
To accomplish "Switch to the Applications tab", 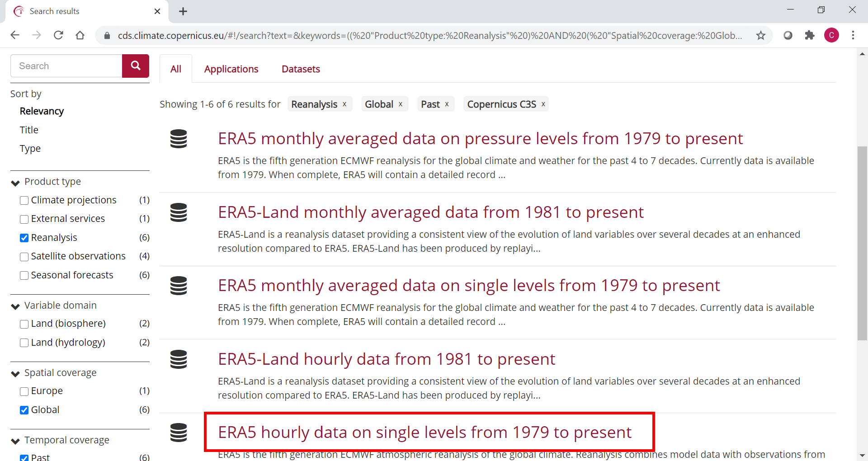I will pos(231,69).
